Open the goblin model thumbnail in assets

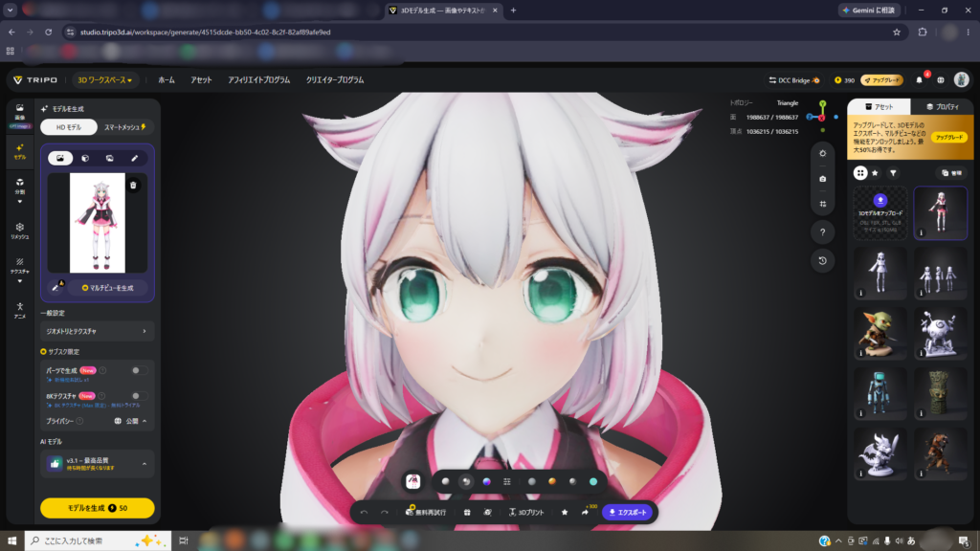click(880, 333)
